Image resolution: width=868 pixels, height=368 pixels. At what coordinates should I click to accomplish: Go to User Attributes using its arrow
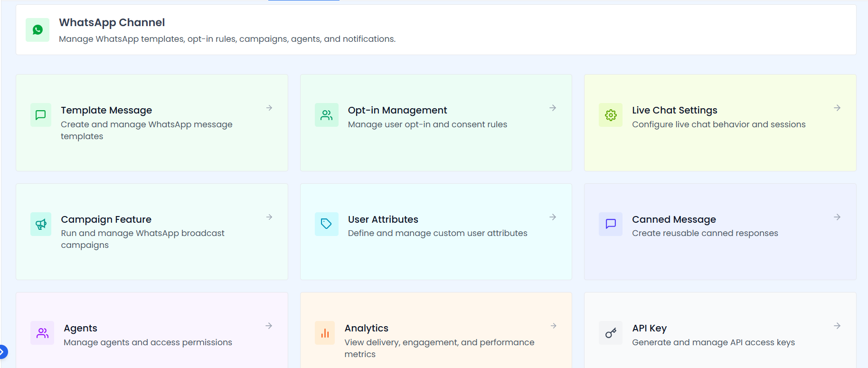553,217
